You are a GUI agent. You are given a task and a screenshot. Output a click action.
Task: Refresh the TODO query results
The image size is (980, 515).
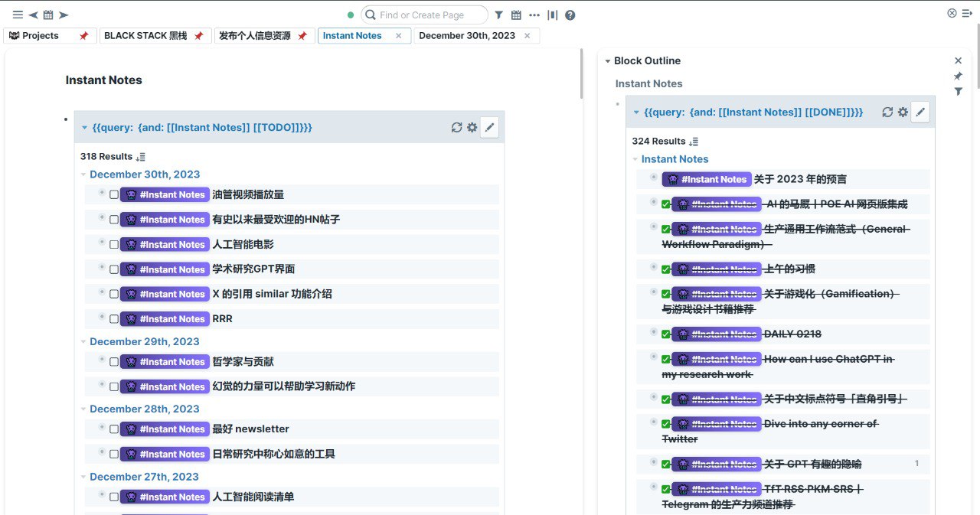[456, 128]
